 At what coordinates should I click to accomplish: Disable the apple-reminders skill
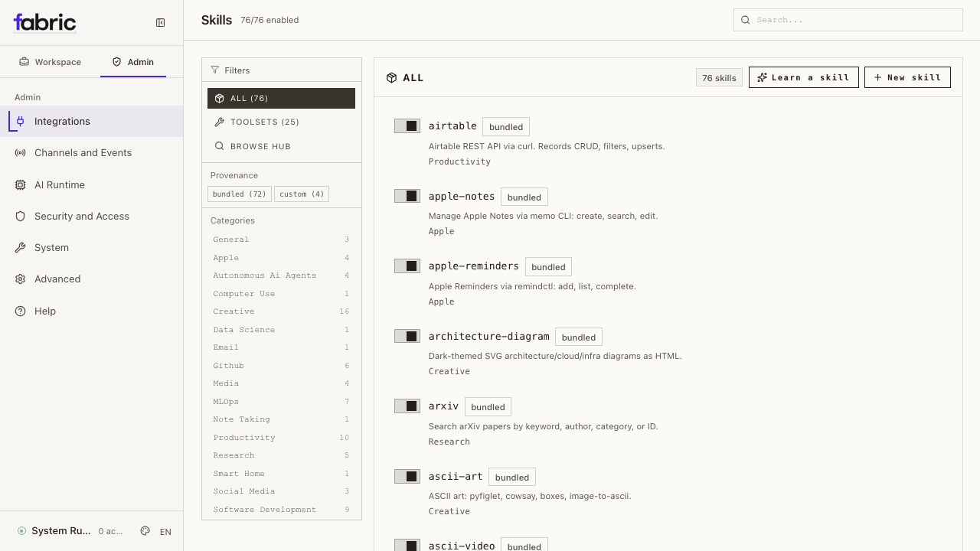pos(407,266)
